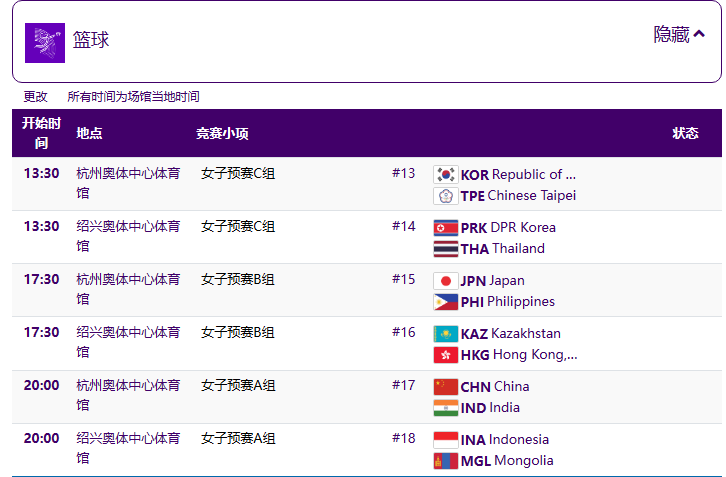
Task: Click the 状态 column header
Action: coord(685,133)
